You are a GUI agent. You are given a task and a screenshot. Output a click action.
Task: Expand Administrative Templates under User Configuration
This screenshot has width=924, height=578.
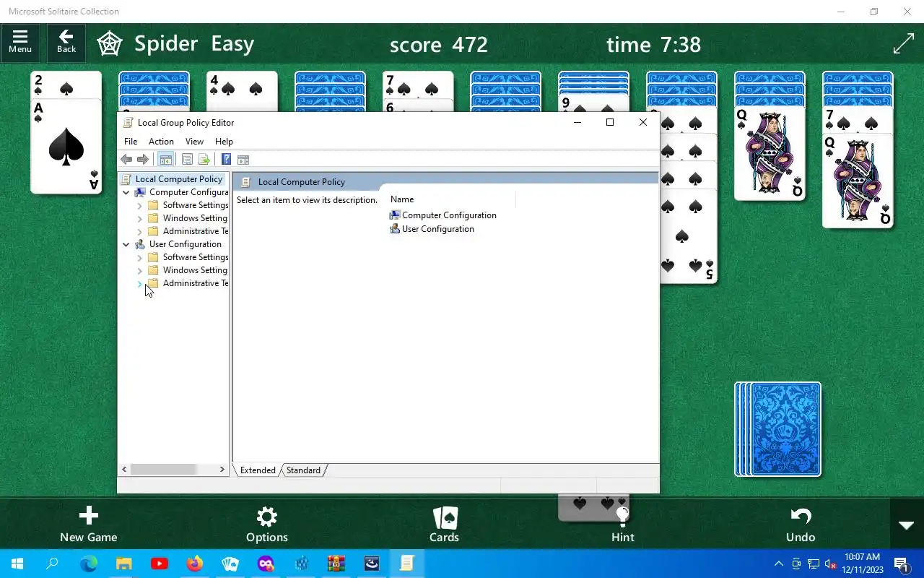140,283
